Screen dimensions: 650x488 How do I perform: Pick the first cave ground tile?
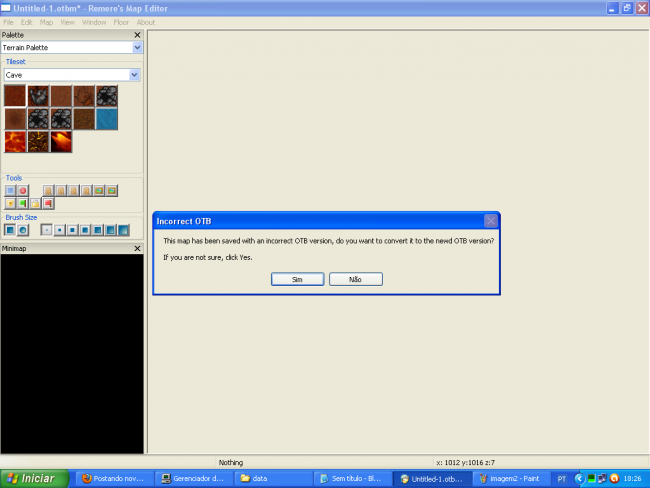click(x=15, y=96)
